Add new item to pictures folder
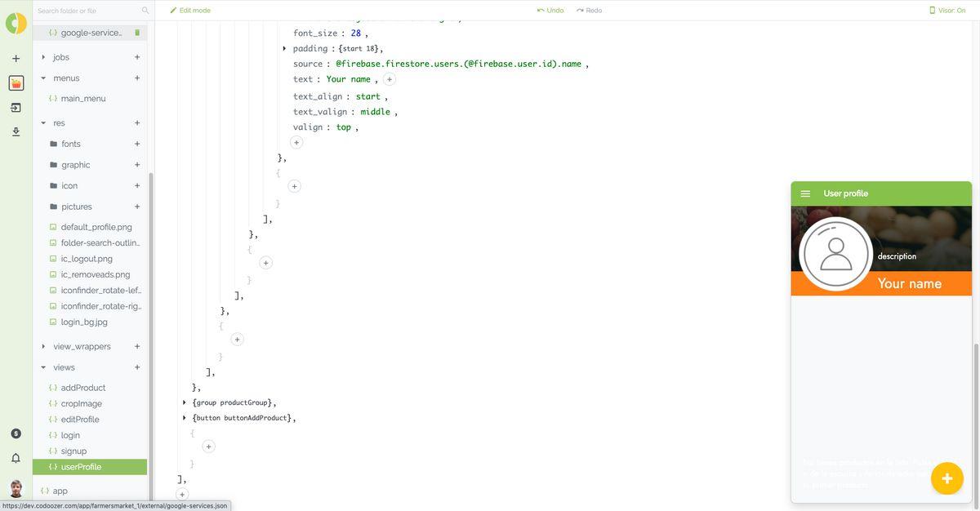The image size is (980, 511). point(137,207)
